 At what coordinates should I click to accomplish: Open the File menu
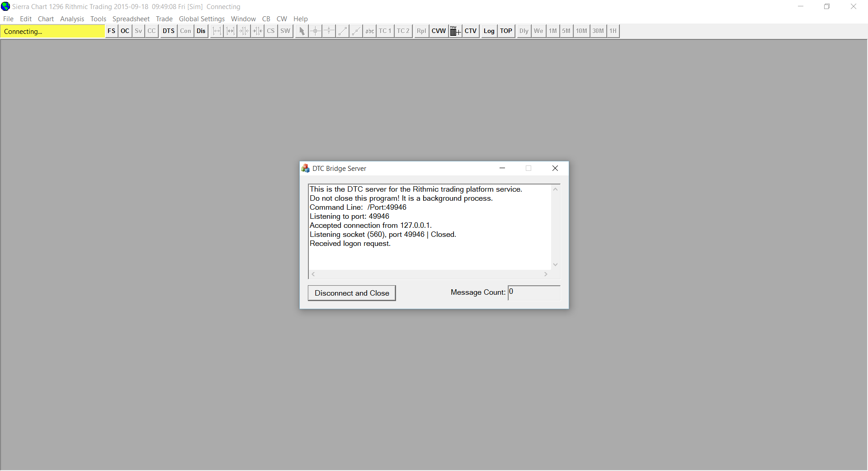click(8, 19)
